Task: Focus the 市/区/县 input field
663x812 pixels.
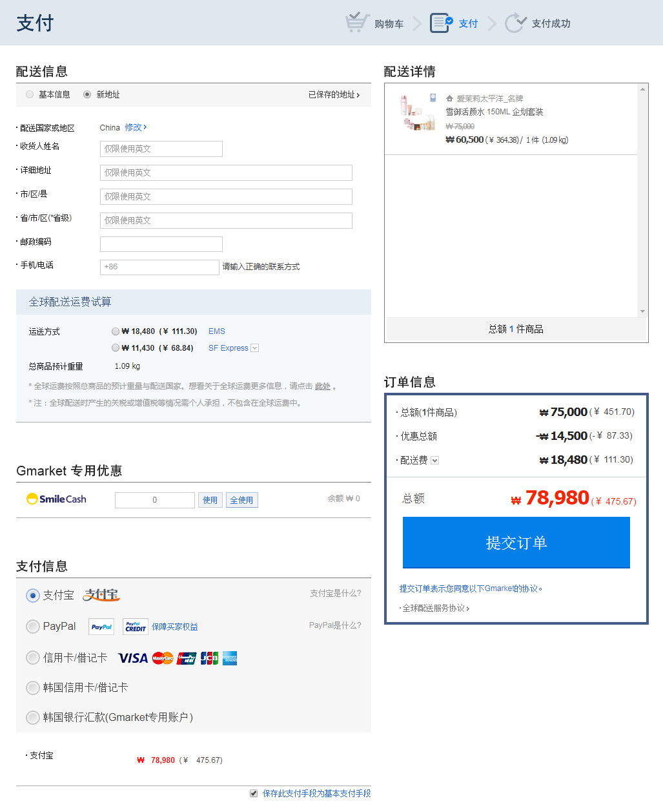Action: tap(226, 196)
